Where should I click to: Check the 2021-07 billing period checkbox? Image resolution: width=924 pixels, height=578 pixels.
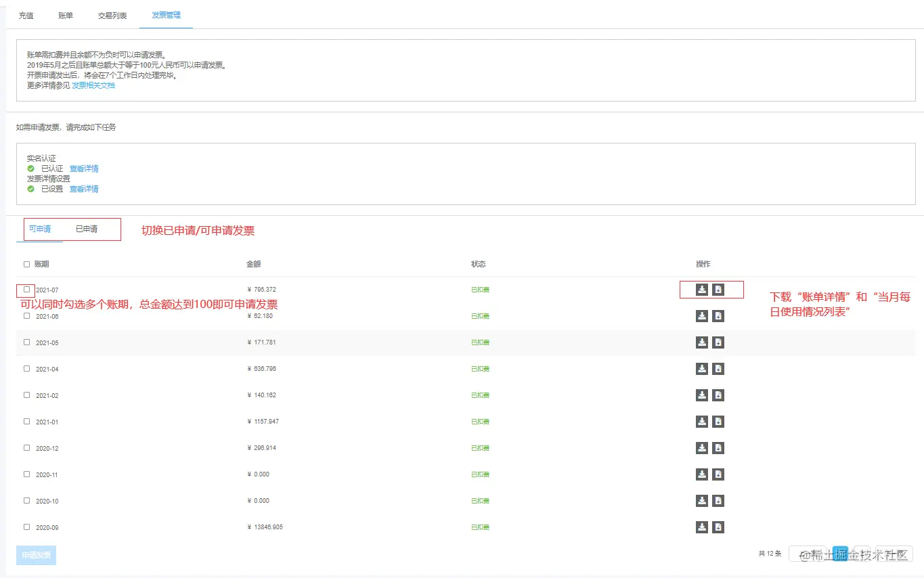point(27,289)
